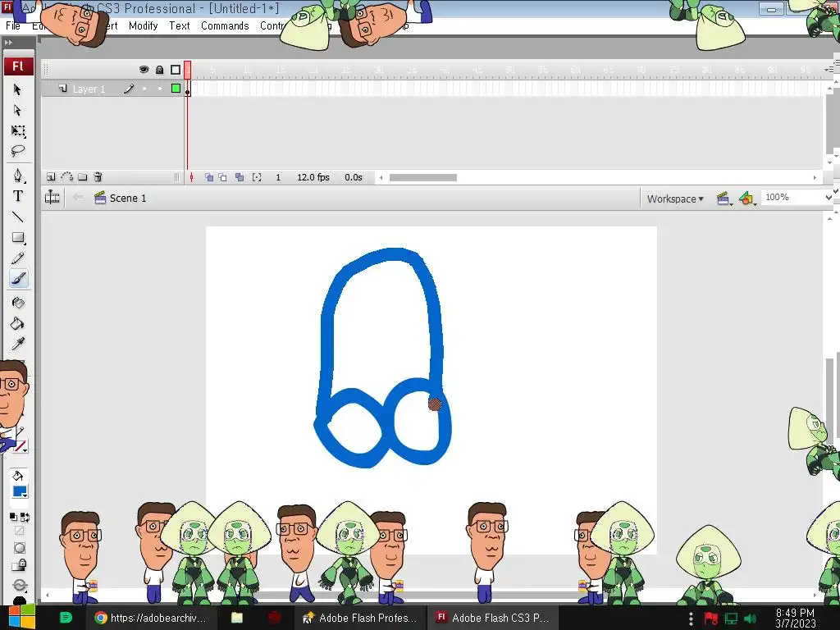The height and width of the screenshot is (630, 840).
Task: Open the blue fill color swatch
Action: [20, 491]
